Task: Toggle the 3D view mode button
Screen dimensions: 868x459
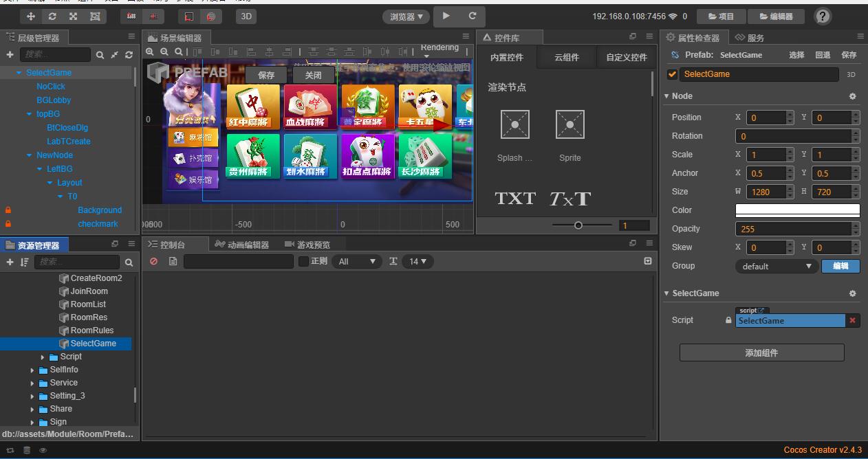Action: 246,16
